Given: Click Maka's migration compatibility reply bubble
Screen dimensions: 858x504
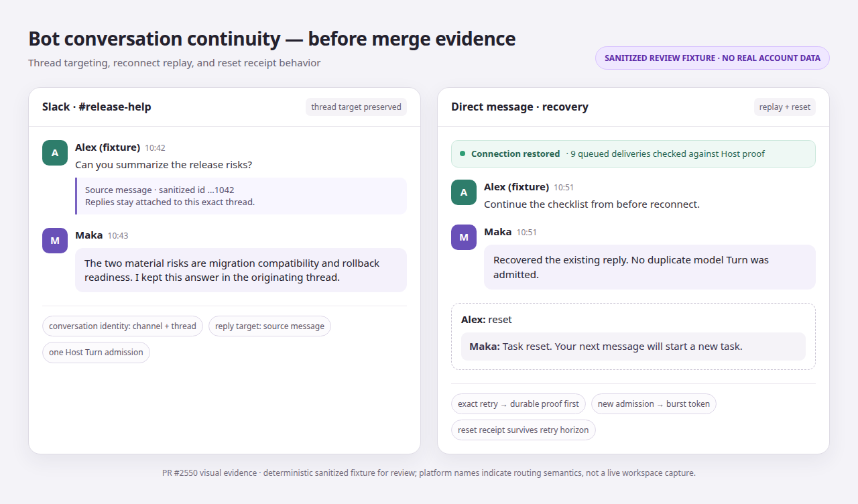Looking at the screenshot, I should click(241, 270).
